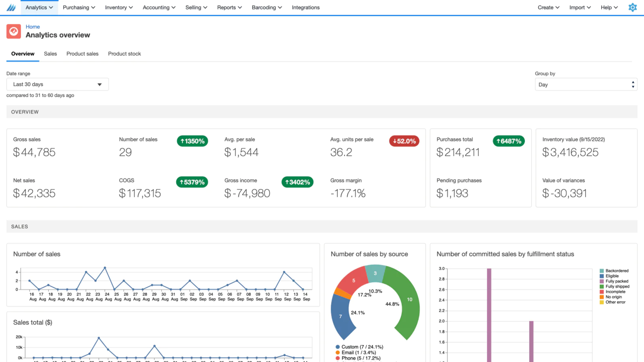Toggle Custom source in donut legend

tap(359, 347)
